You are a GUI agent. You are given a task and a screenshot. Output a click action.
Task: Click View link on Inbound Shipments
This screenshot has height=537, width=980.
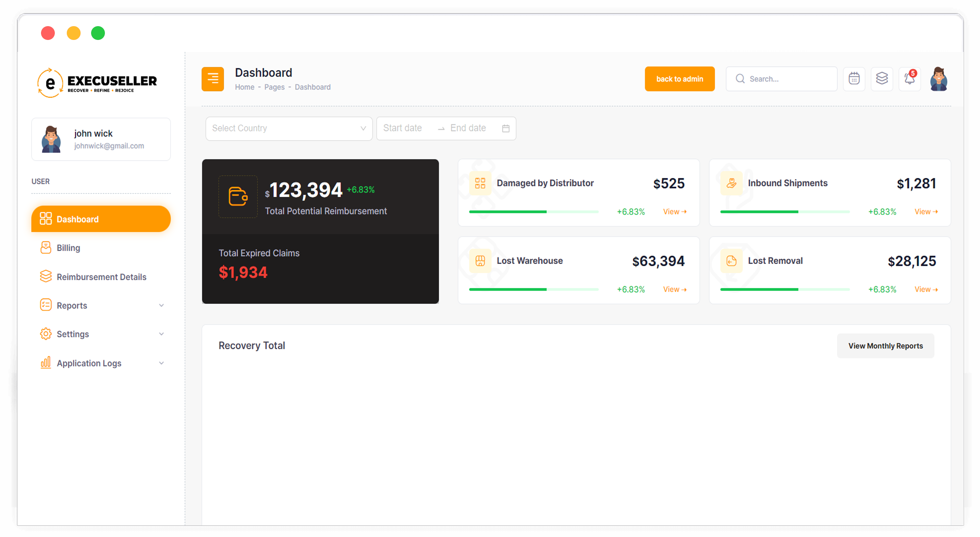[926, 212]
